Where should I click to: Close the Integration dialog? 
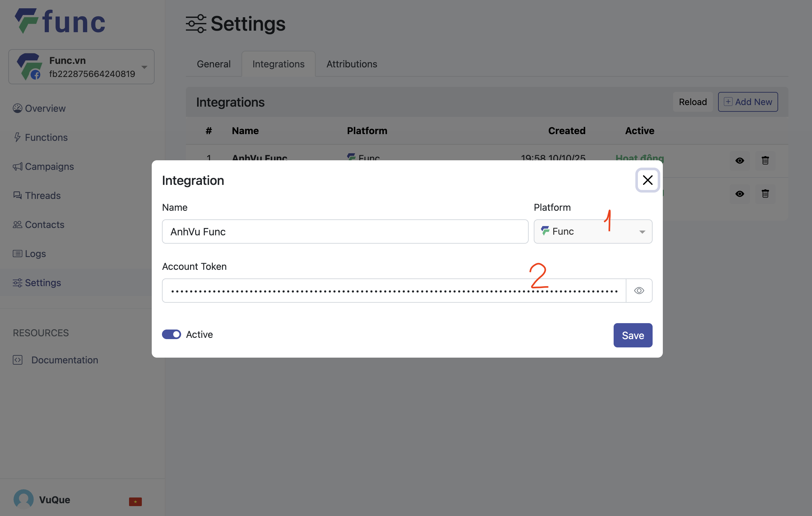click(x=647, y=180)
